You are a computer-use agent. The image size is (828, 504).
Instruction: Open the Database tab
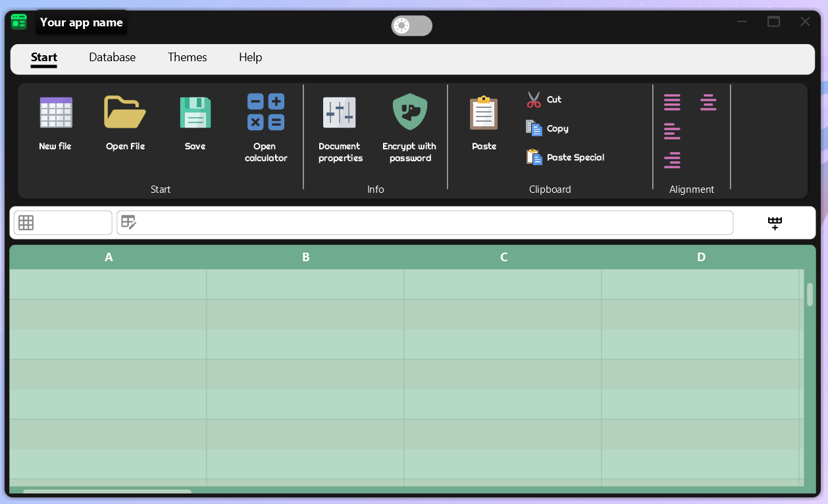(113, 57)
